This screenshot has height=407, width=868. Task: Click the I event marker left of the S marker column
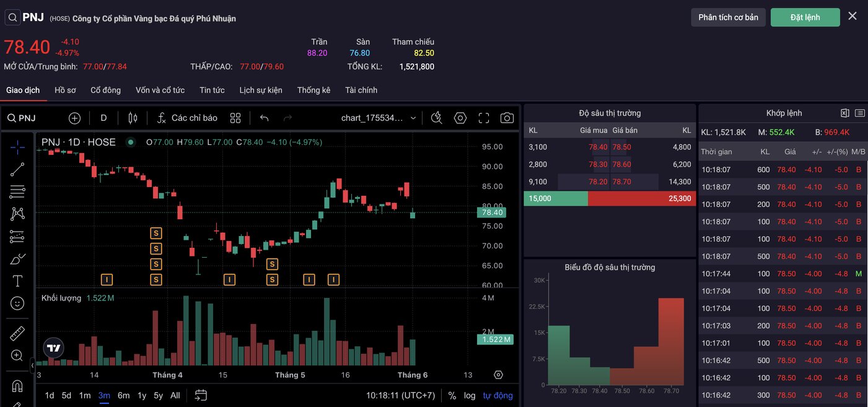pyautogui.click(x=107, y=280)
